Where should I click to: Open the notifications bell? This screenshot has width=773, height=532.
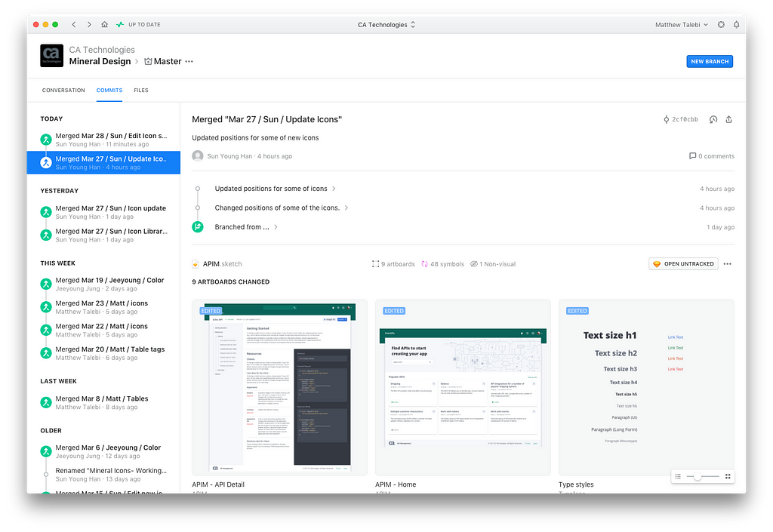click(737, 25)
